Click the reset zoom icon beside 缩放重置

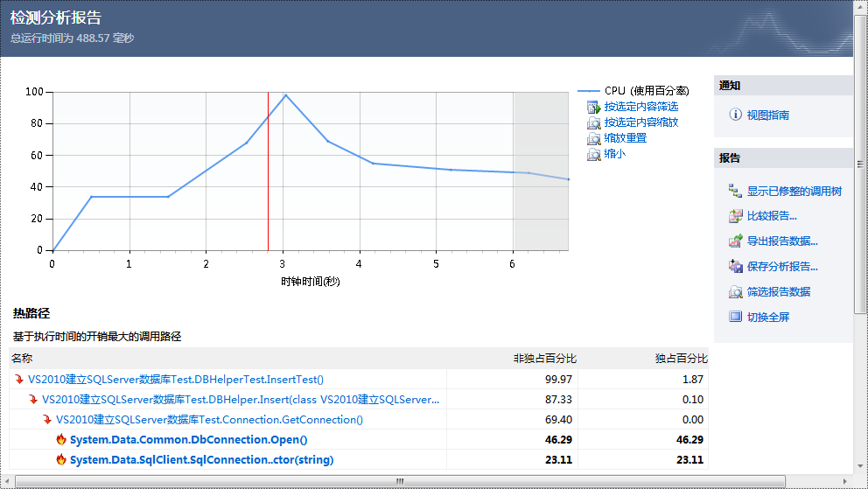[x=593, y=138]
